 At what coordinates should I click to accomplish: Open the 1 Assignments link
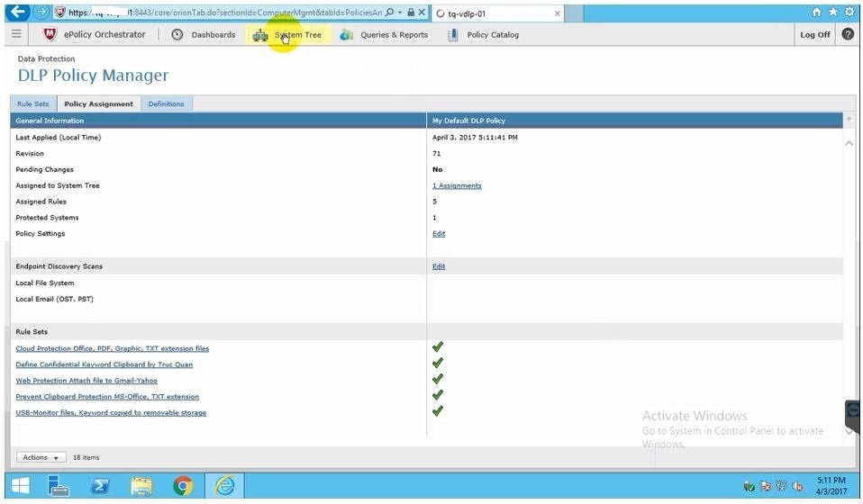coord(457,185)
